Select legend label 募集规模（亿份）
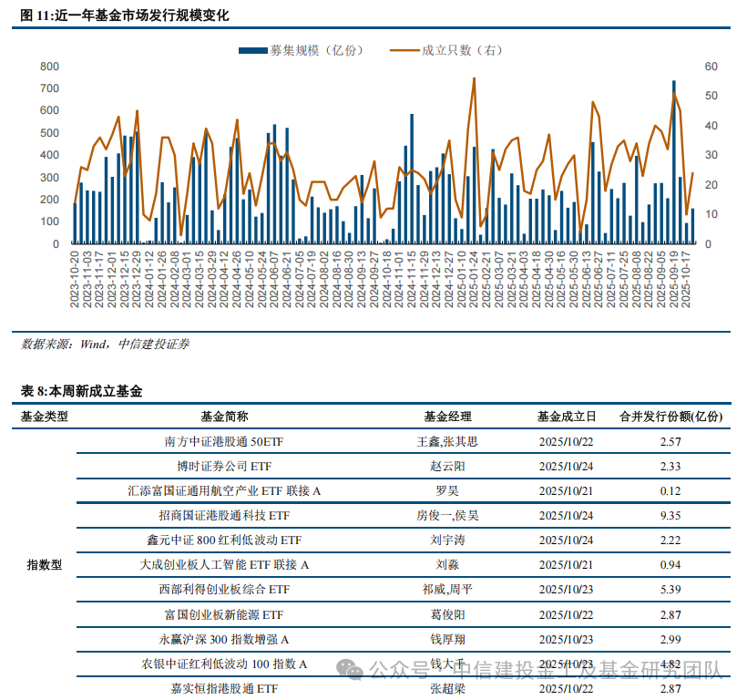747x700 pixels. (317, 50)
